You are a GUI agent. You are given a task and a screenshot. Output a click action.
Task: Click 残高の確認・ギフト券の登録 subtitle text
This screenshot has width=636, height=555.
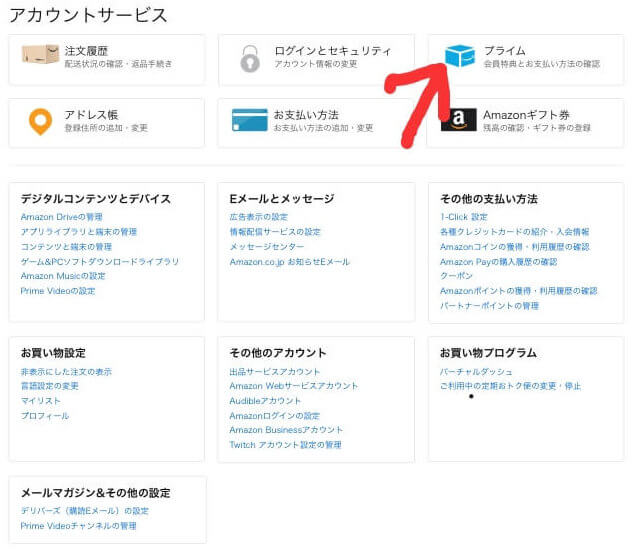coord(537,128)
